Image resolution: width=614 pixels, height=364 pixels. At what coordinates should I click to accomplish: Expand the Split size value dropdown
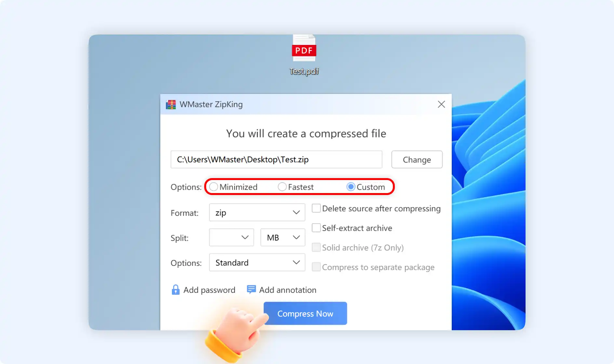[232, 238]
